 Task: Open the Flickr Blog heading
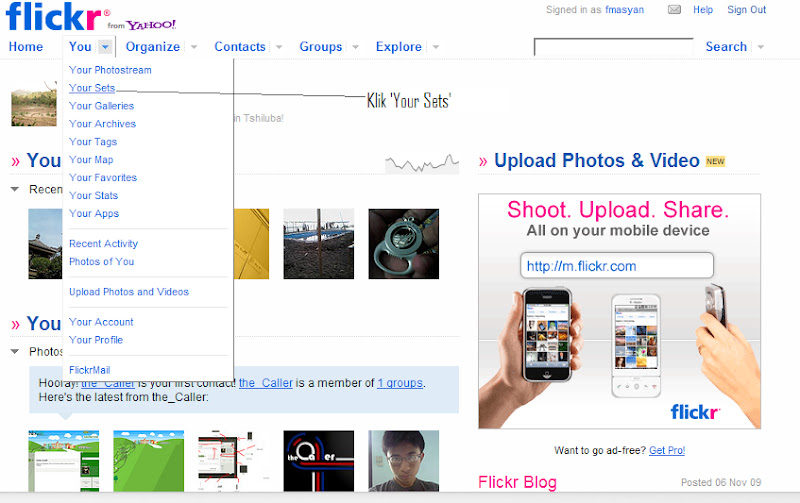[x=517, y=482]
